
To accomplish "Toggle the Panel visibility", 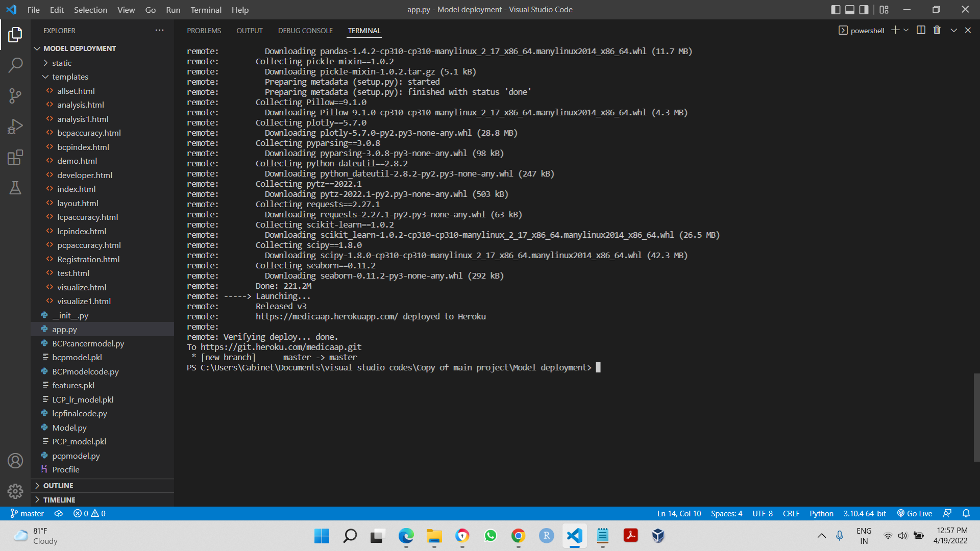I will 849,9.
